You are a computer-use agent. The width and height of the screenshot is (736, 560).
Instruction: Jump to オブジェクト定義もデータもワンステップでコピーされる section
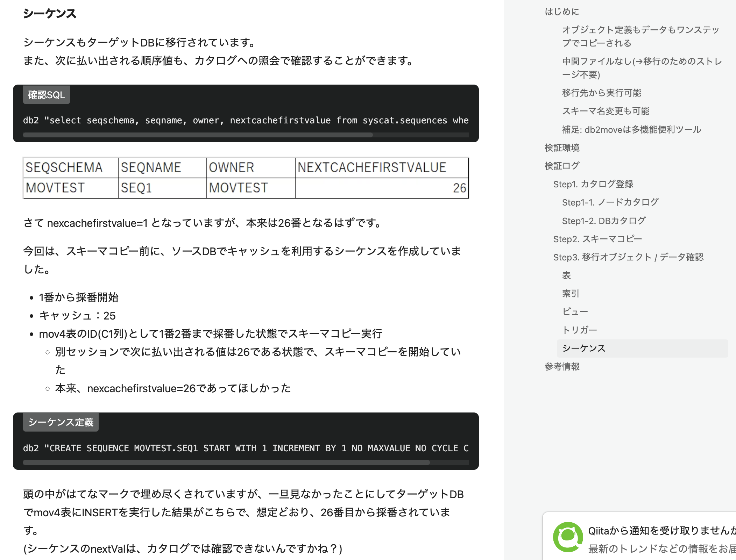click(x=641, y=36)
